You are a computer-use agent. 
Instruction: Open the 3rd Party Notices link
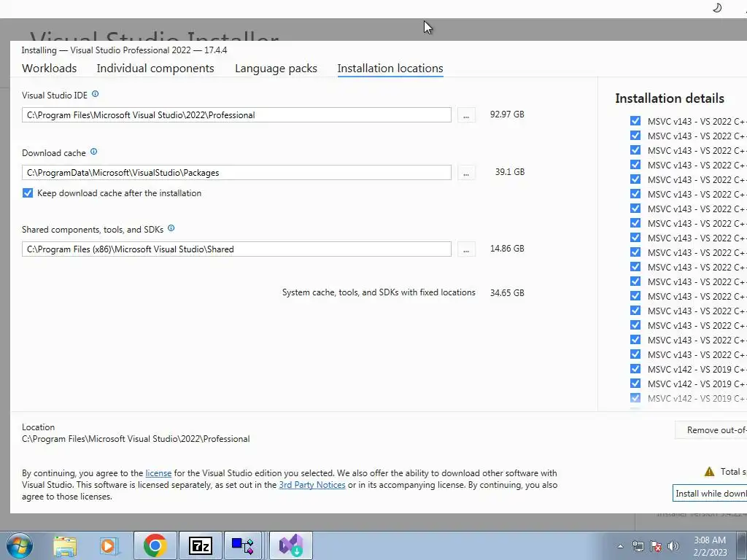[x=312, y=485]
